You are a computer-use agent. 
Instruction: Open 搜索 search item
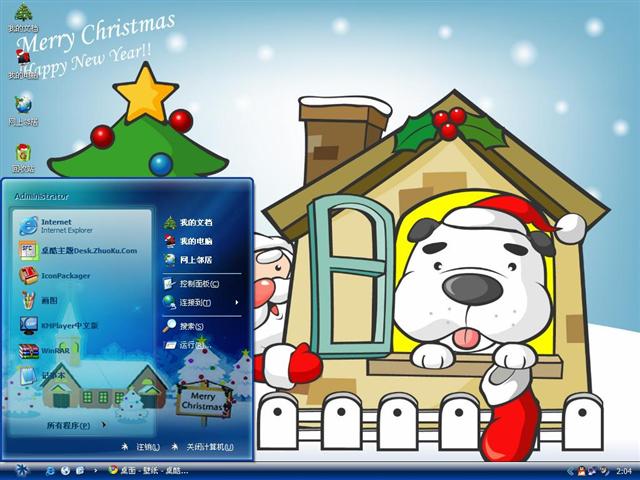(183, 326)
